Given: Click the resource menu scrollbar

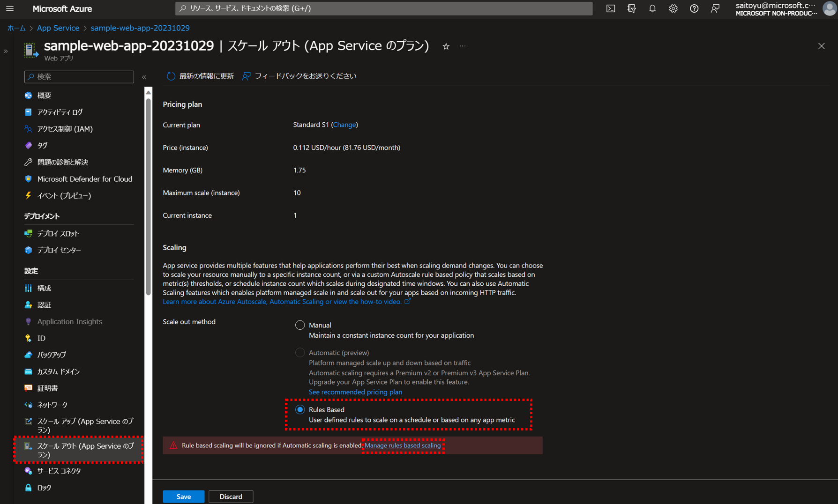Looking at the screenshot, I should click(x=149, y=197).
